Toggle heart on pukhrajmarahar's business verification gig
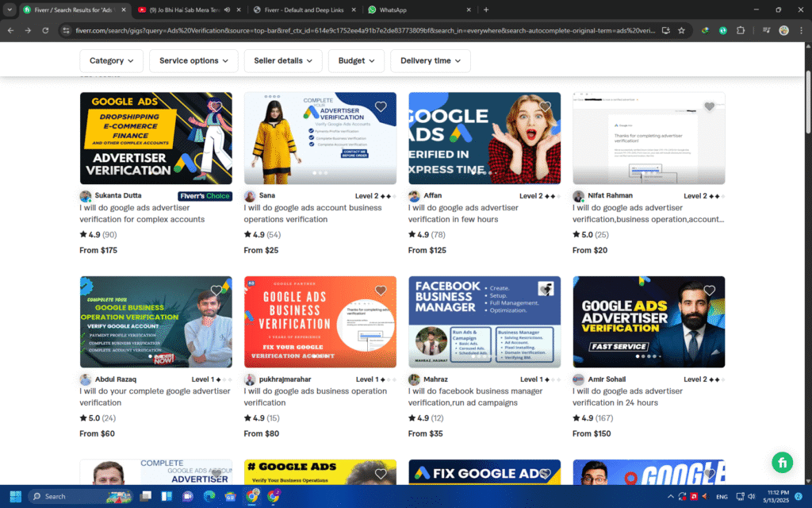The height and width of the screenshot is (508, 812). (x=381, y=291)
